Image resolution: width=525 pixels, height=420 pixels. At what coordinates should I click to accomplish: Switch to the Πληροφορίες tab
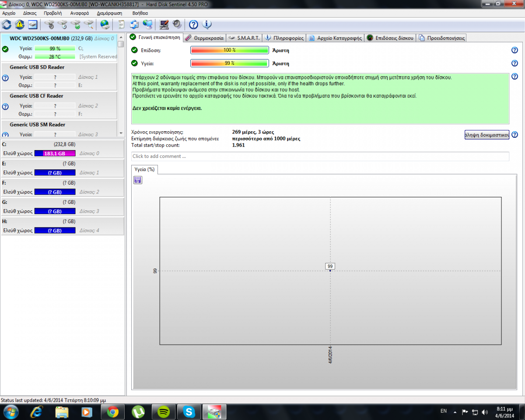point(284,38)
